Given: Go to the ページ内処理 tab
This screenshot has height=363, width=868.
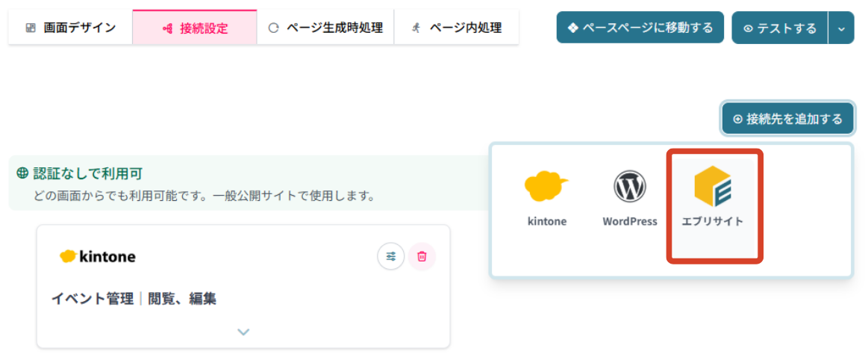Looking at the screenshot, I should (x=457, y=28).
